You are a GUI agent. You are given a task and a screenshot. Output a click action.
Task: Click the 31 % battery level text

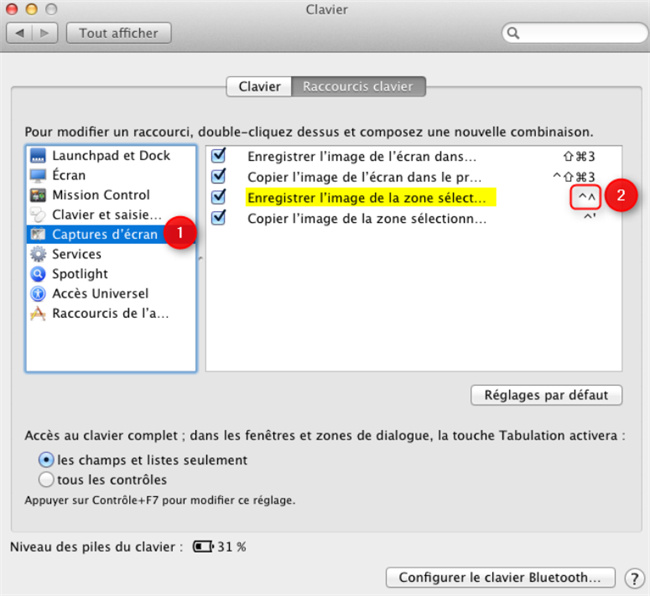click(232, 547)
